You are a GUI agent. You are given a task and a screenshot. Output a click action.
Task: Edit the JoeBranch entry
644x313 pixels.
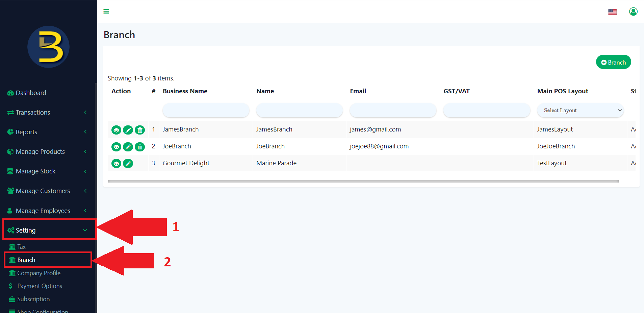tap(128, 147)
